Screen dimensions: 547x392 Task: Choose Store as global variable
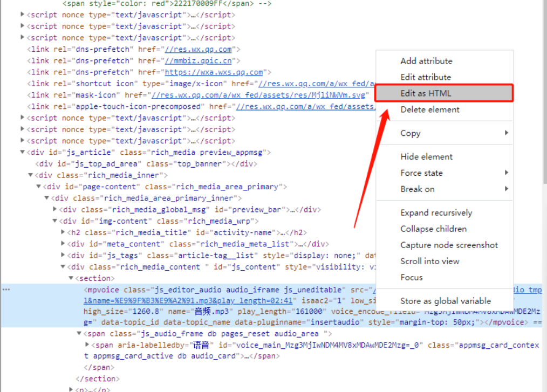(x=446, y=301)
